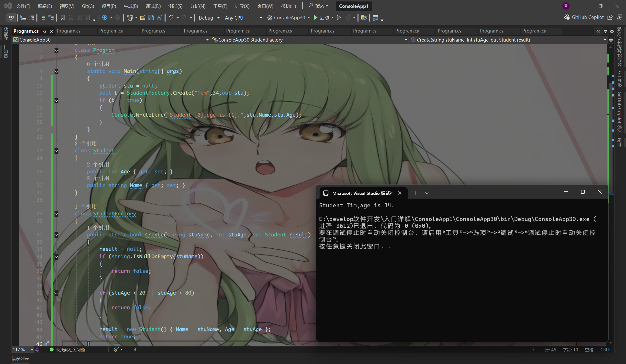
Task: Start debugging with the green 启动 play button
Action: click(321, 18)
